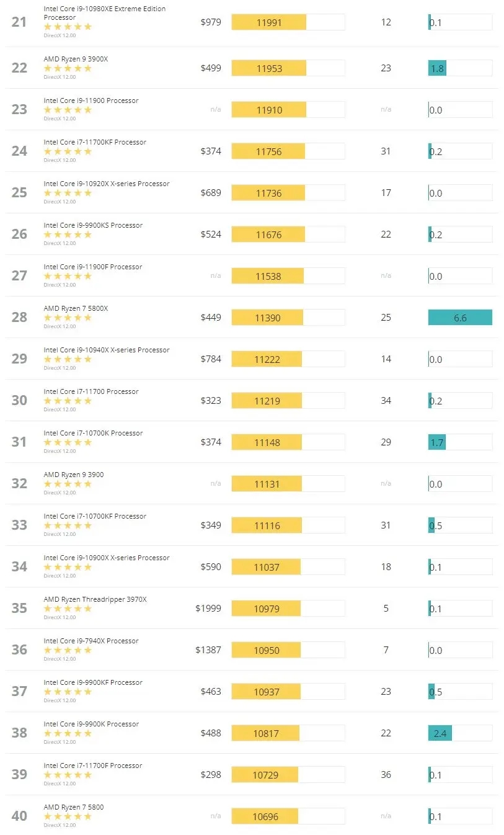The image size is (504, 835).
Task: Click the star rating of AMD Ryzen 9 3900X
Action: point(68,68)
